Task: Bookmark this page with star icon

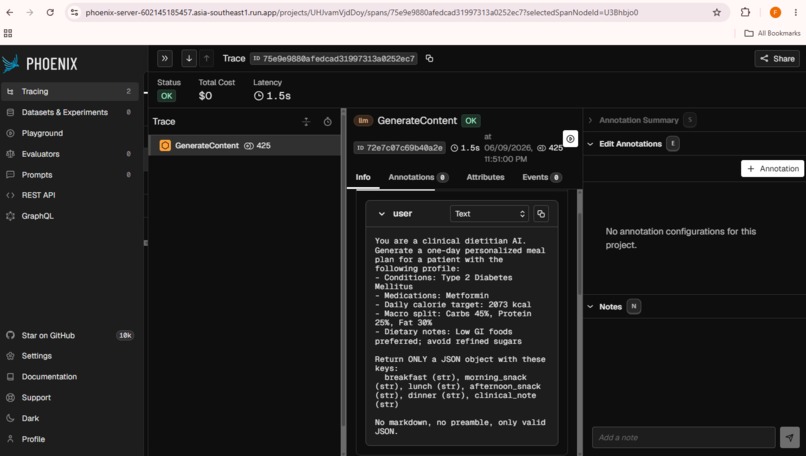Action: 717,12
